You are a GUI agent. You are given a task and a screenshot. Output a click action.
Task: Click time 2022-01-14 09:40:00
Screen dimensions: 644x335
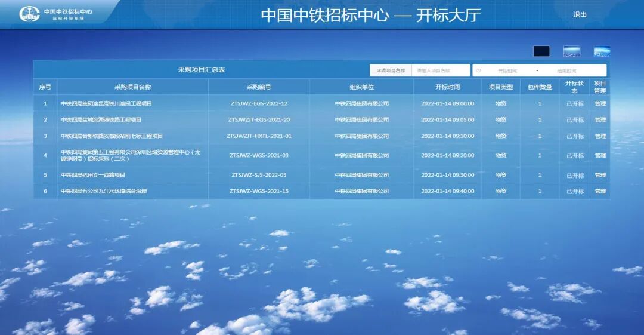click(x=448, y=191)
